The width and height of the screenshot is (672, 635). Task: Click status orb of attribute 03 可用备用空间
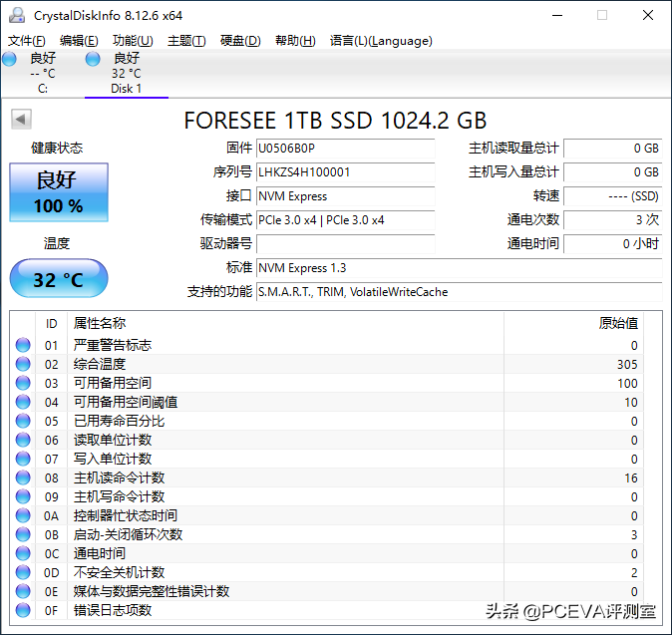pyautogui.click(x=23, y=383)
